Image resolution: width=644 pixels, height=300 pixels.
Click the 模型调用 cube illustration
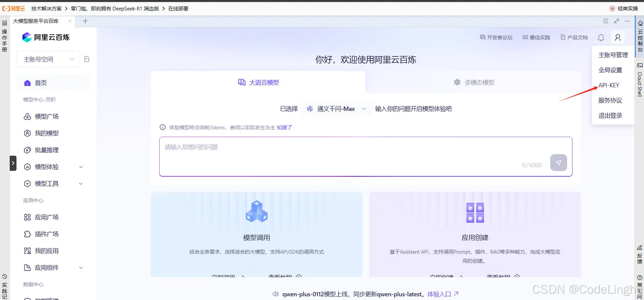coord(257,212)
